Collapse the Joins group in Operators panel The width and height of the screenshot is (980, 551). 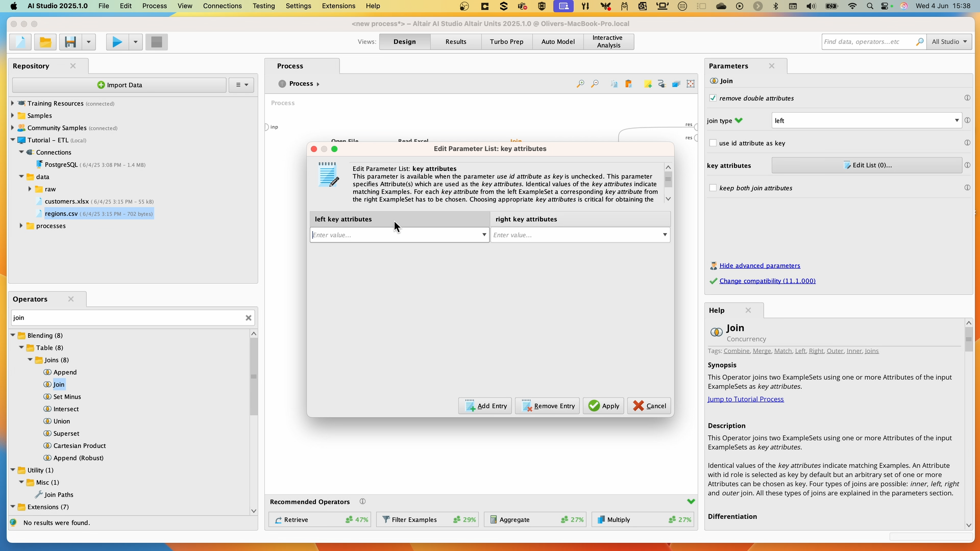(x=31, y=360)
